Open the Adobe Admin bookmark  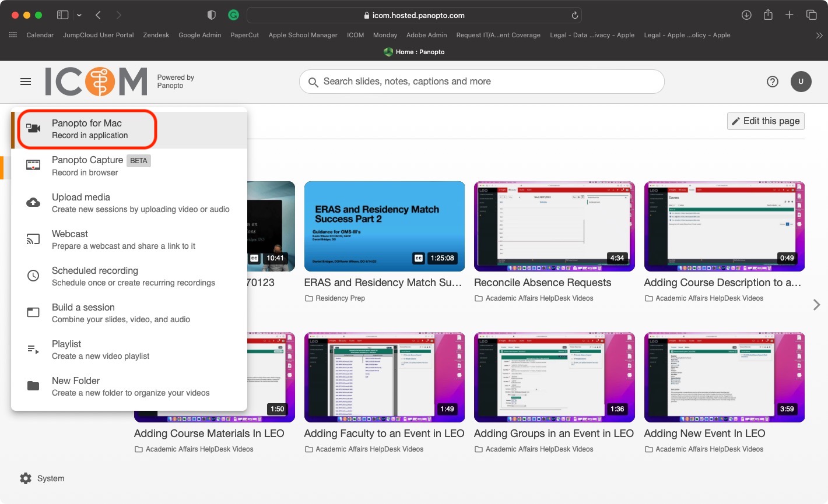pyautogui.click(x=427, y=35)
